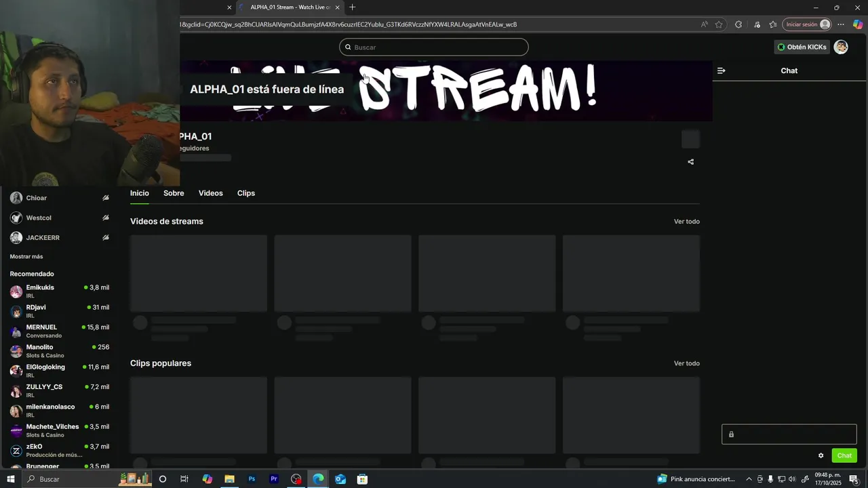Switch to the Videos tab
Screen dimensions: 868x488
point(211,193)
